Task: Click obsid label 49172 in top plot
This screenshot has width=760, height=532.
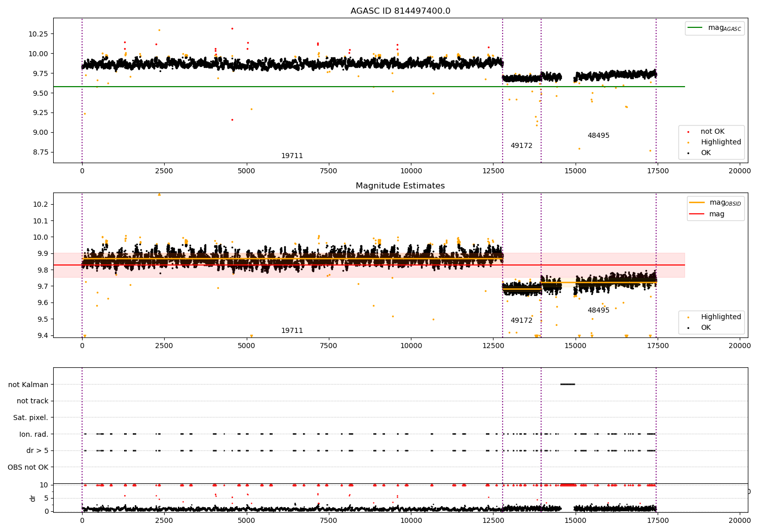Action: [521, 146]
